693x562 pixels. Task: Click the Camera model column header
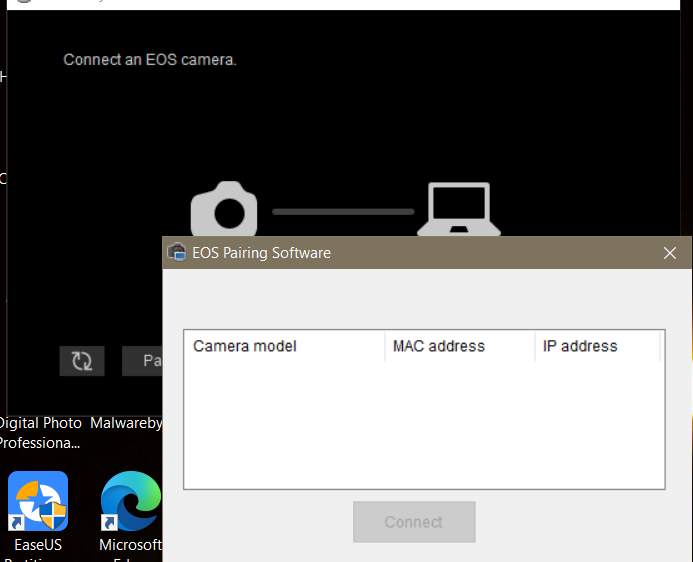pyautogui.click(x=284, y=346)
